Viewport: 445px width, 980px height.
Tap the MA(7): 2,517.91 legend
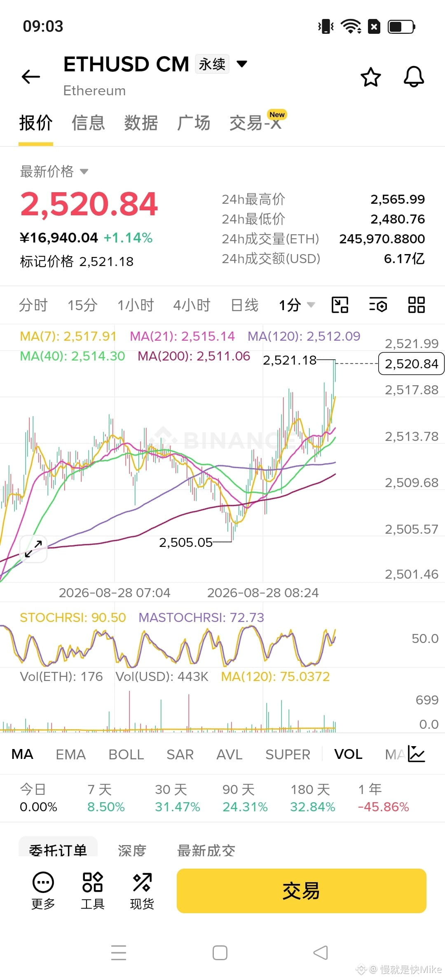point(68,336)
